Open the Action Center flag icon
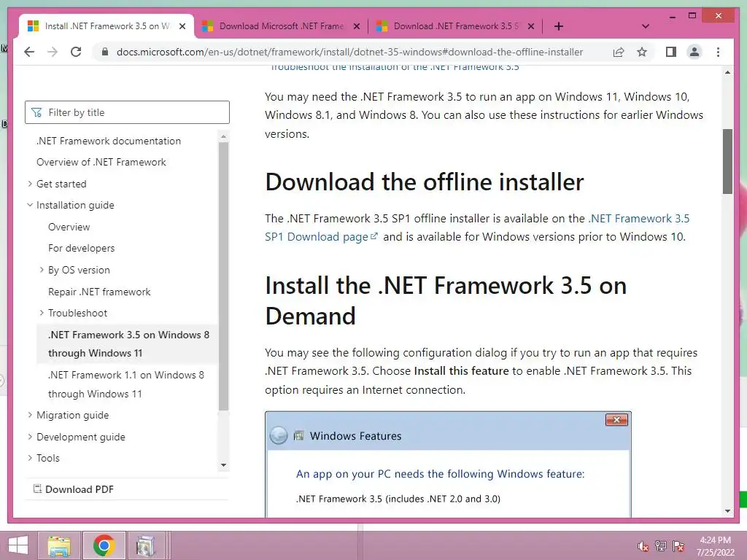This screenshot has height=560, width=747. [678, 546]
